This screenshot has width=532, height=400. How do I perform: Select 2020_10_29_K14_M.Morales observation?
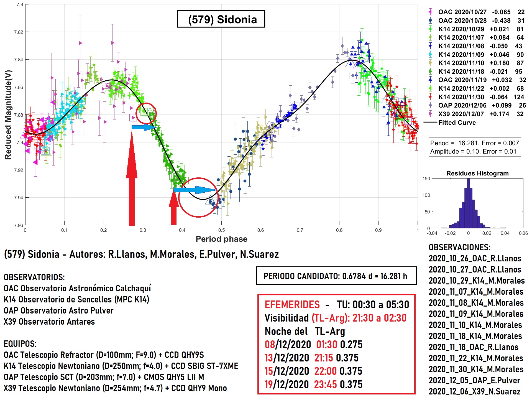coord(477,281)
